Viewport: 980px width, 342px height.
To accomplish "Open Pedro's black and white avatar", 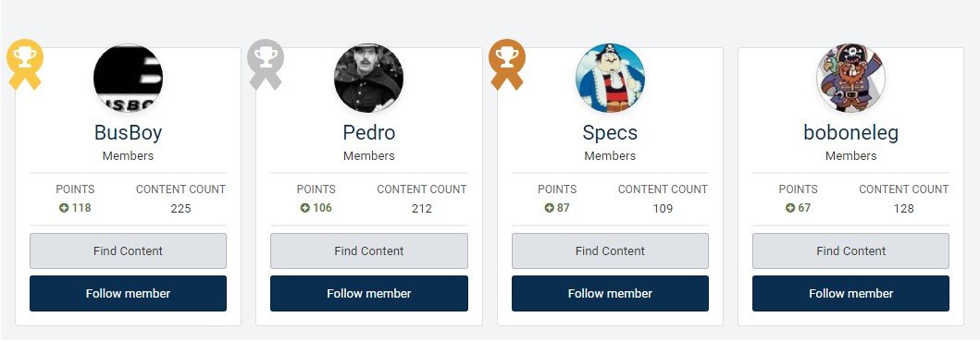I will [368, 78].
